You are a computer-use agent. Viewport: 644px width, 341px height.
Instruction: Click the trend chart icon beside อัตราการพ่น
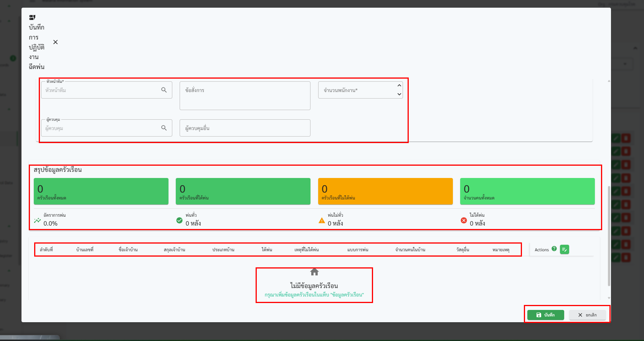(x=37, y=221)
